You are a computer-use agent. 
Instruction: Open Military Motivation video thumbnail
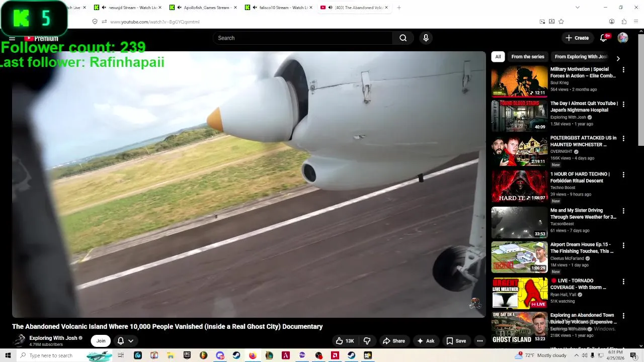(x=519, y=80)
